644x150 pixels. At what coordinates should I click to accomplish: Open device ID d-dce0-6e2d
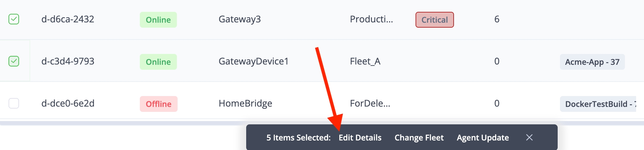[68, 103]
